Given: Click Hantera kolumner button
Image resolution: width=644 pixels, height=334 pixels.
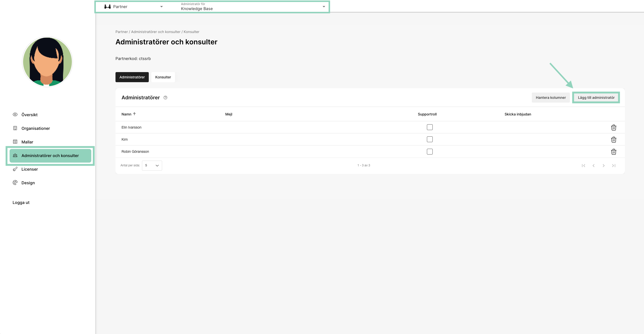Looking at the screenshot, I should pyautogui.click(x=551, y=98).
